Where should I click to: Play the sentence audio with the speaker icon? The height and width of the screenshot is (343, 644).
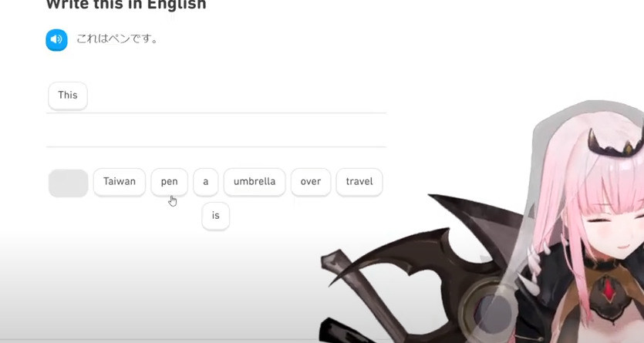(56, 40)
